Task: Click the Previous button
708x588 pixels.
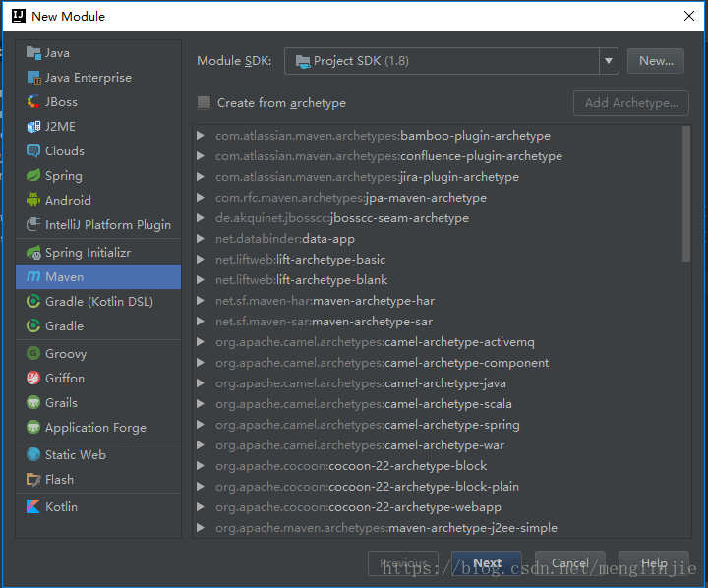Action: (403, 563)
